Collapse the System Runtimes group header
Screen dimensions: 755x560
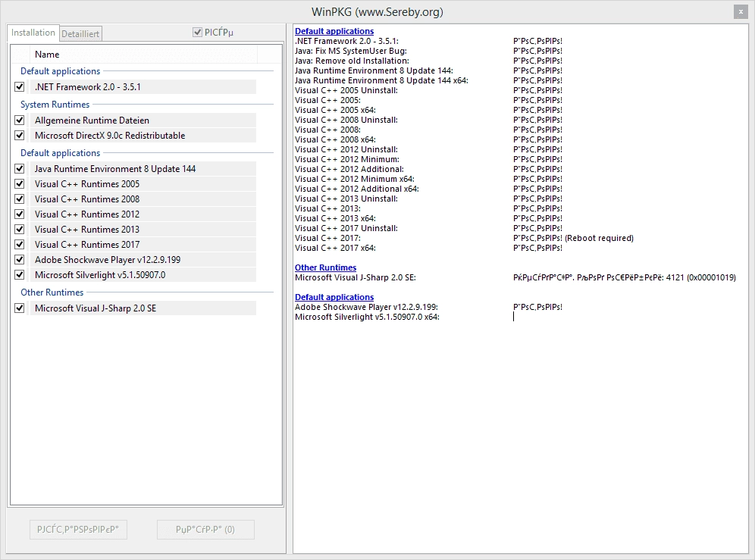tap(55, 105)
